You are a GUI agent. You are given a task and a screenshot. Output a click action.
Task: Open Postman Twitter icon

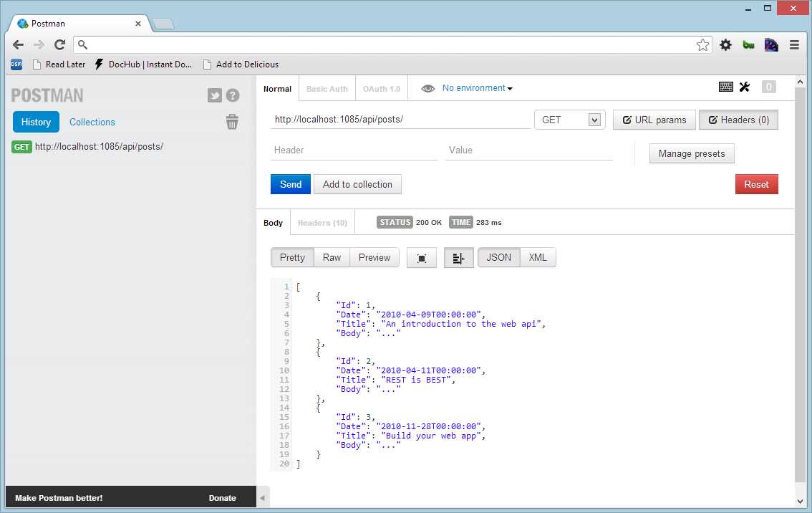tap(214, 95)
